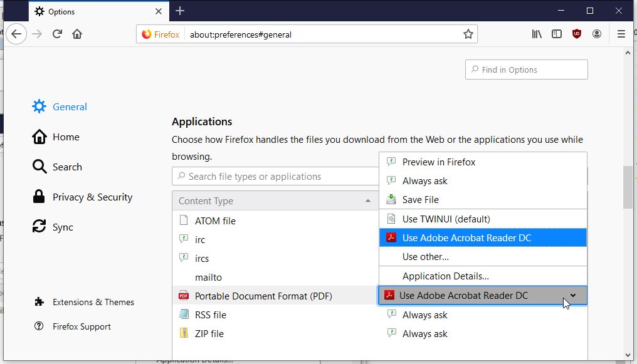Screen dimensions: 637x364
Task: Open Extensions & Themes link
Action: (x=85, y=302)
